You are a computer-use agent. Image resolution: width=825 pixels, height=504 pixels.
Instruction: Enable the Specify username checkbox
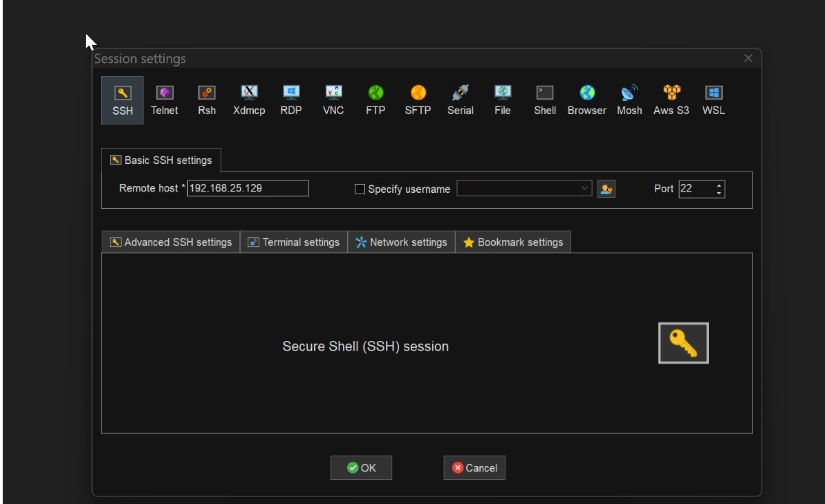coord(360,189)
